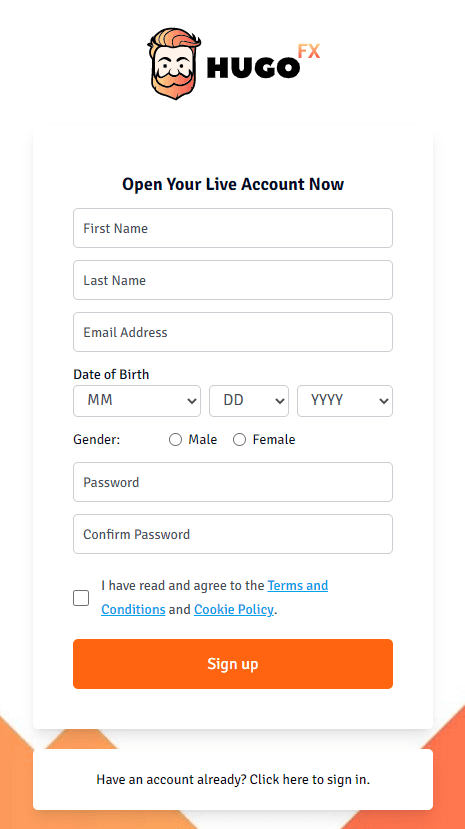The height and width of the screenshot is (829, 465).
Task: Focus the Password field
Action: tap(233, 482)
